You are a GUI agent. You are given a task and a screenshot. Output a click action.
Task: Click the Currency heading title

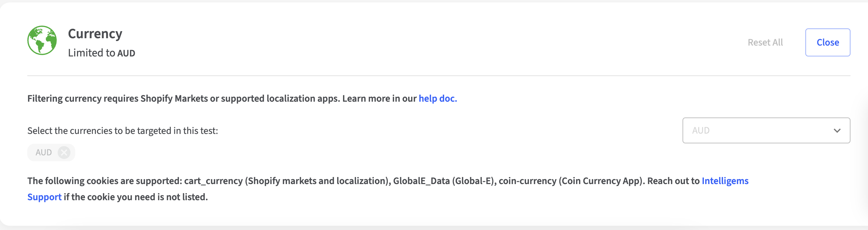(x=95, y=34)
